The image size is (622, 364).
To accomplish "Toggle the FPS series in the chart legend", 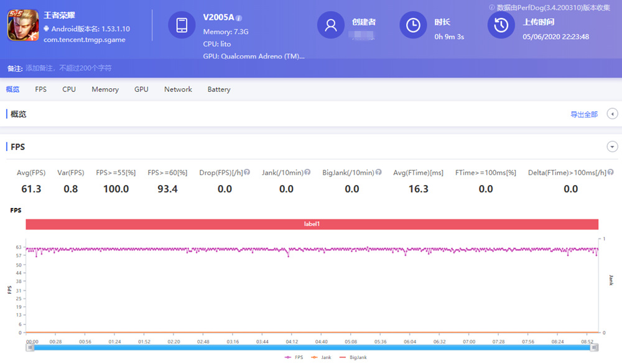I will (295, 357).
